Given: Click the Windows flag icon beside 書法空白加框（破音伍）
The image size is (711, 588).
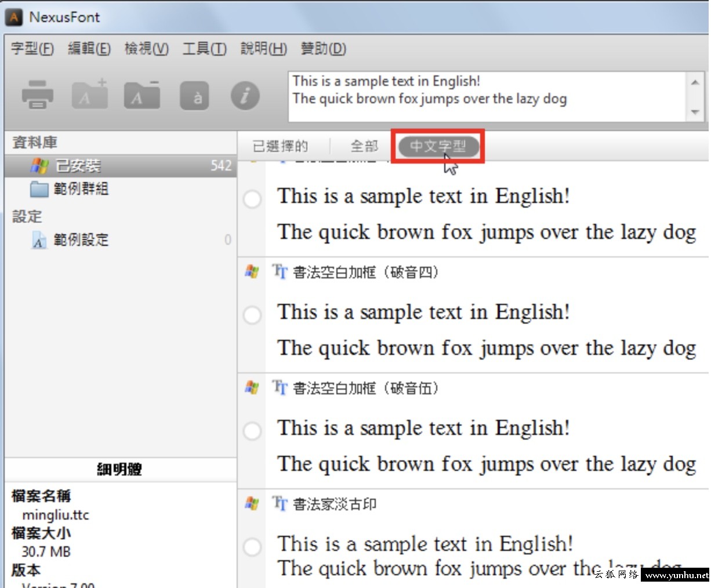Looking at the screenshot, I should (x=252, y=387).
